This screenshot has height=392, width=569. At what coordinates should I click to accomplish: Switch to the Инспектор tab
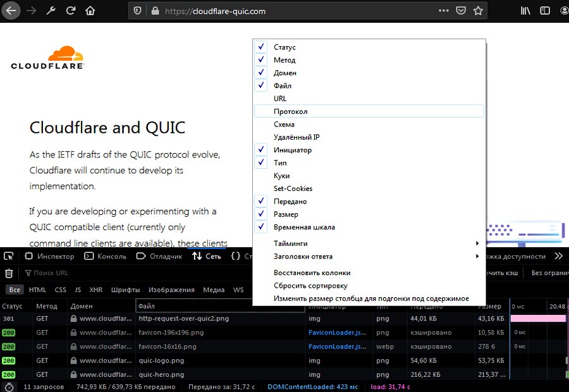(x=49, y=256)
